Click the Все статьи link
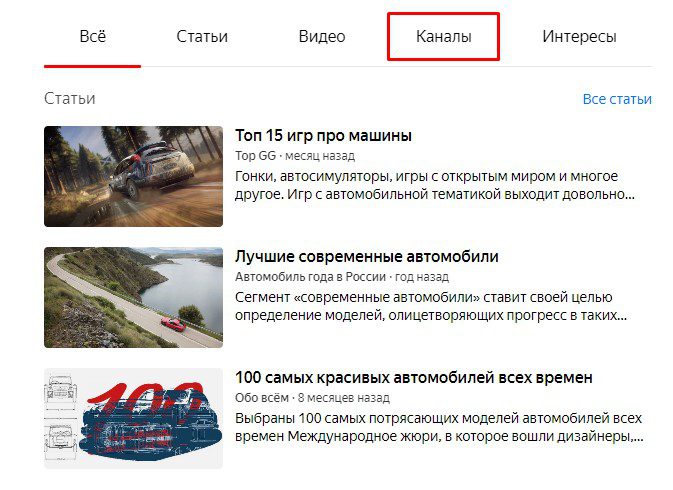Screen dimensions: 673x490 click(617, 99)
